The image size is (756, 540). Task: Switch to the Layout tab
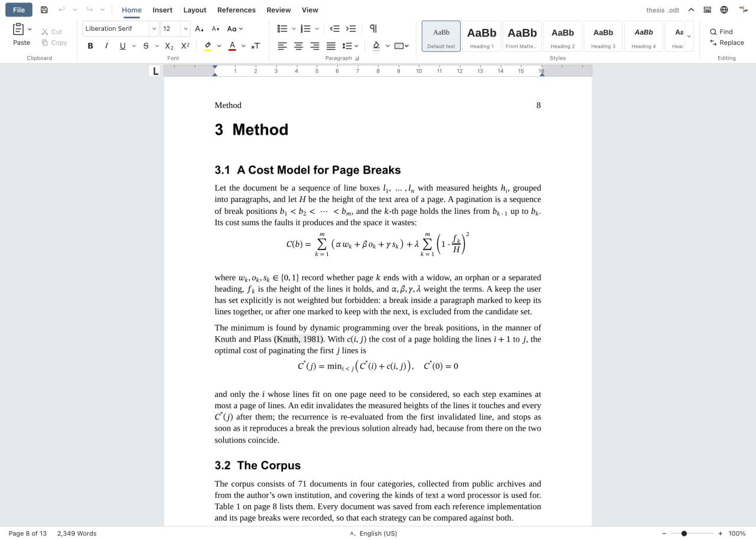point(195,10)
